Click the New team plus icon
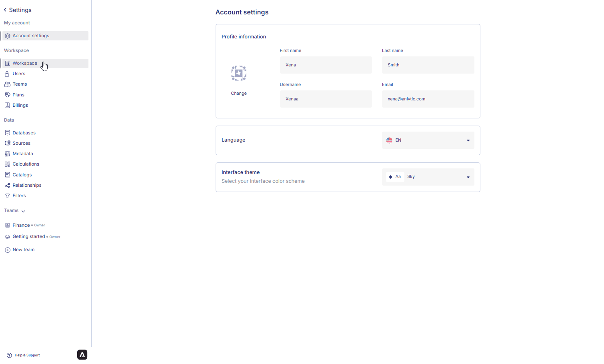Image resolution: width=604 pixels, height=364 pixels. click(7, 250)
